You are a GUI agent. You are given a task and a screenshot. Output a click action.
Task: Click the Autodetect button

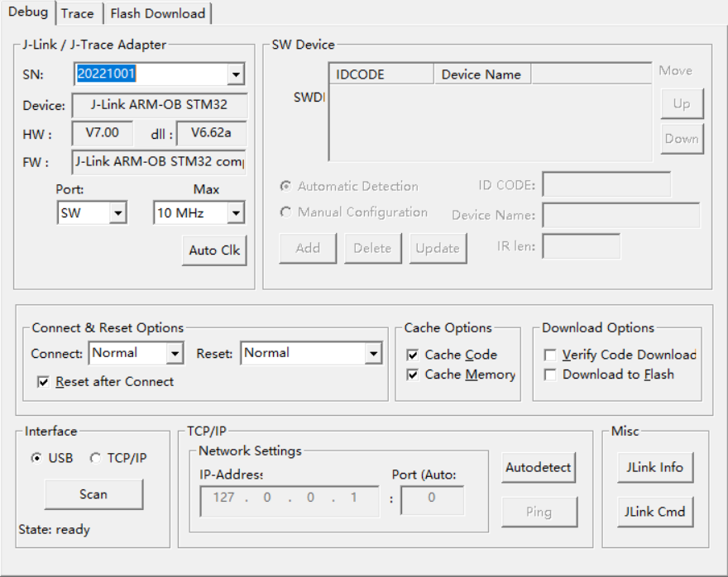pyautogui.click(x=539, y=468)
